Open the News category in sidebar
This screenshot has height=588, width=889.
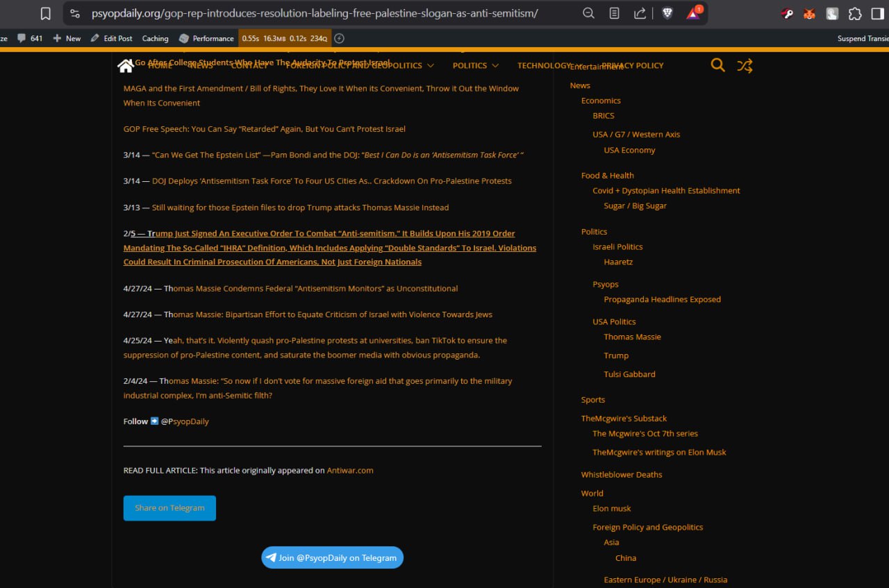(580, 85)
